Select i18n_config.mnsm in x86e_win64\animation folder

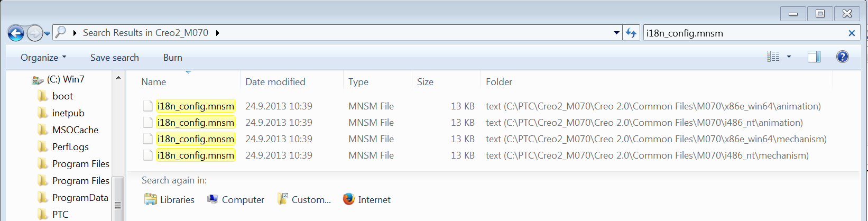[x=196, y=106]
